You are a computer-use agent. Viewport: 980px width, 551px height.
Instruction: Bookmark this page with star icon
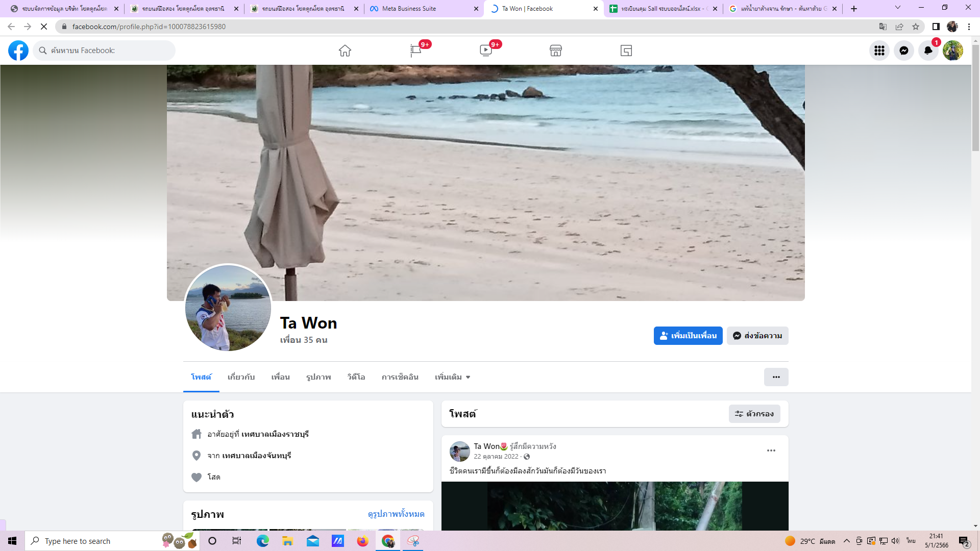click(916, 27)
